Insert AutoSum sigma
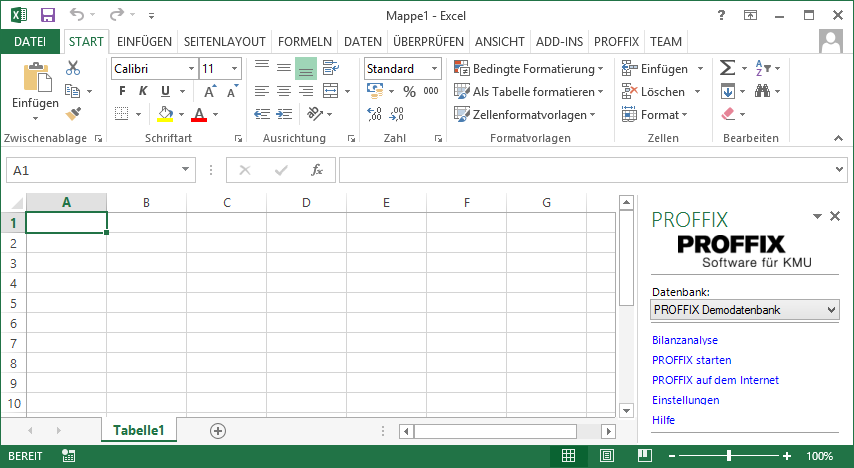The image size is (854, 468). [x=727, y=68]
